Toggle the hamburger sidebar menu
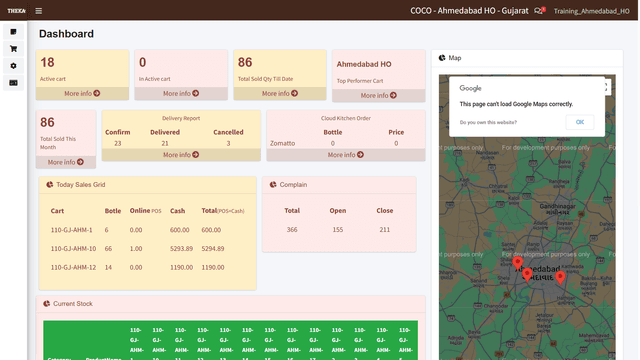The image size is (640, 360). pos(38,11)
